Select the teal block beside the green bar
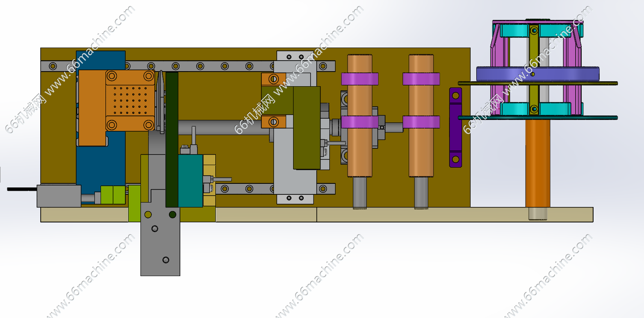The width and height of the screenshot is (644, 318). point(190,181)
